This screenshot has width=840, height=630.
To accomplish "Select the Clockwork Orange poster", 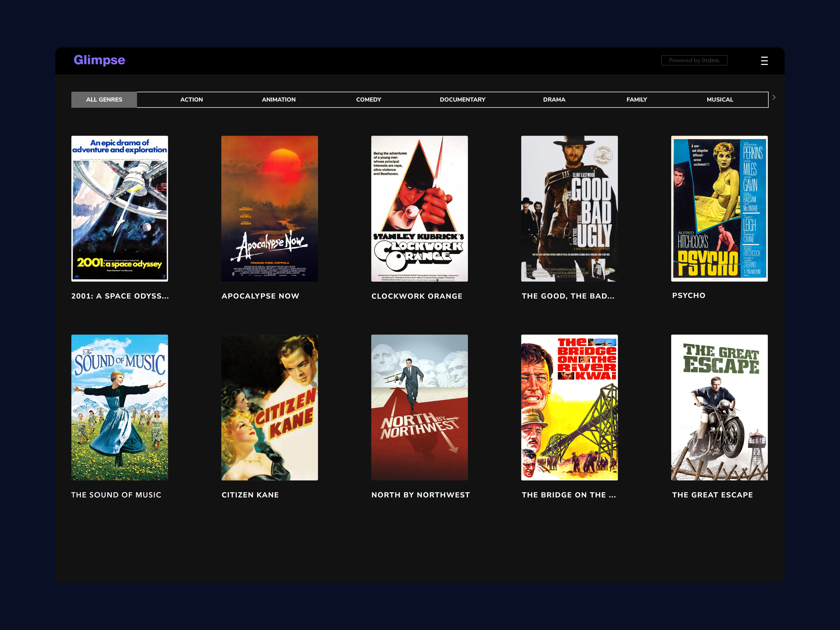I will click(420, 209).
